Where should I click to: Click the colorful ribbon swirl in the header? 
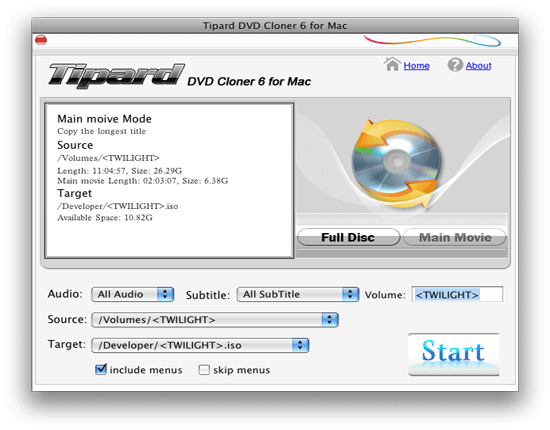432,41
